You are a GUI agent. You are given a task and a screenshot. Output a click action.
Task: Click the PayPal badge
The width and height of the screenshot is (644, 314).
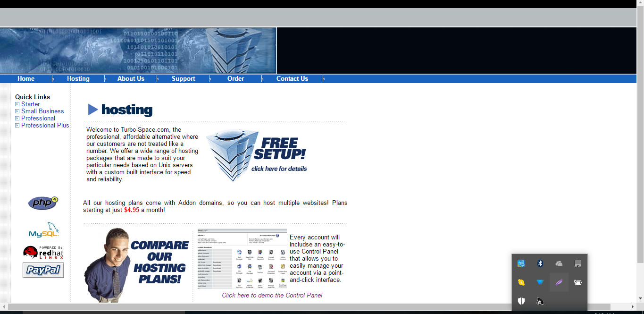(x=43, y=270)
